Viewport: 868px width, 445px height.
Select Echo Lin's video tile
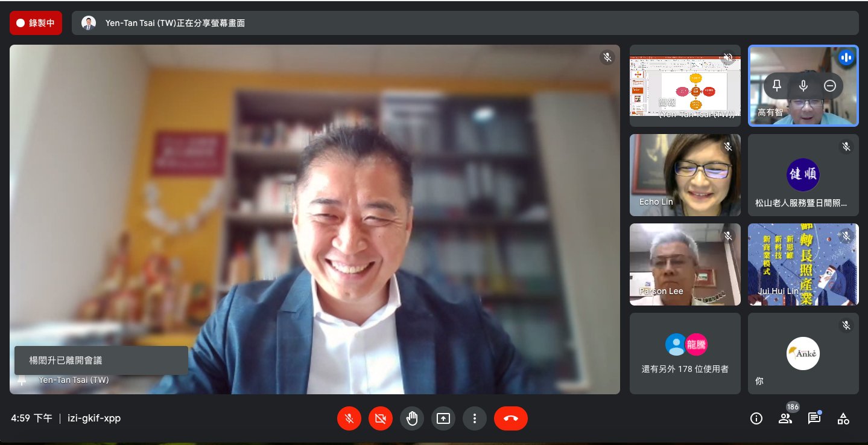685,175
